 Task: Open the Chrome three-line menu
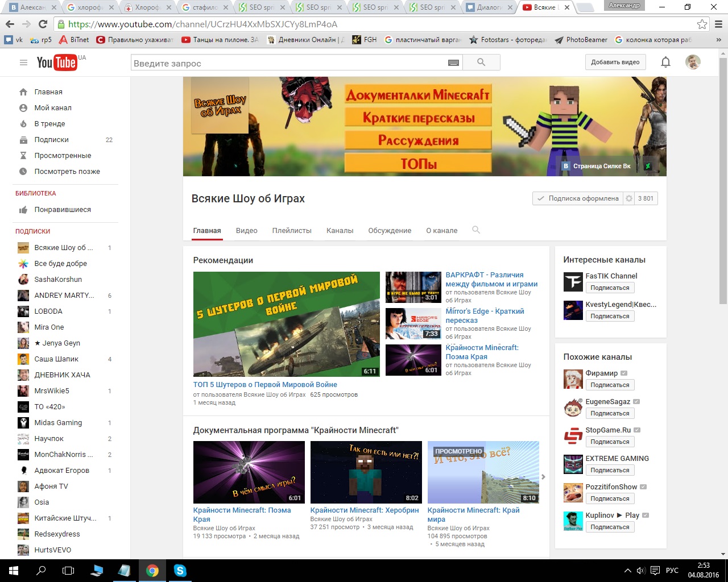coord(718,24)
